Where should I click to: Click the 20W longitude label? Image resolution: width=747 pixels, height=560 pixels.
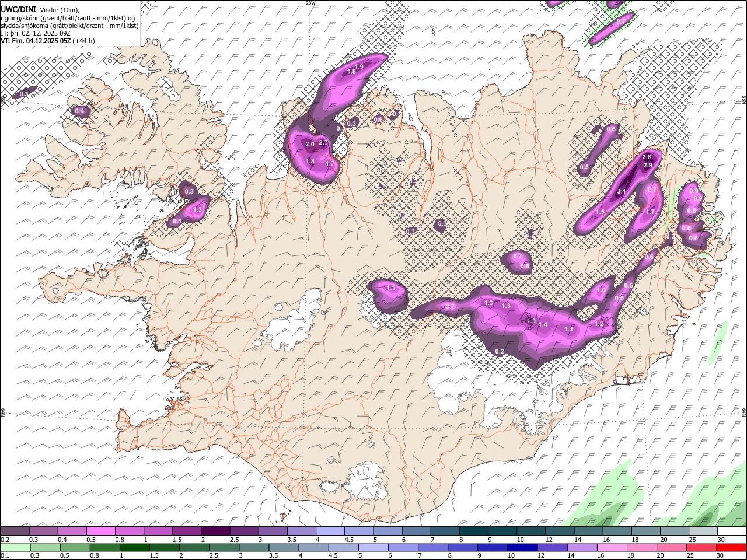point(310,3)
